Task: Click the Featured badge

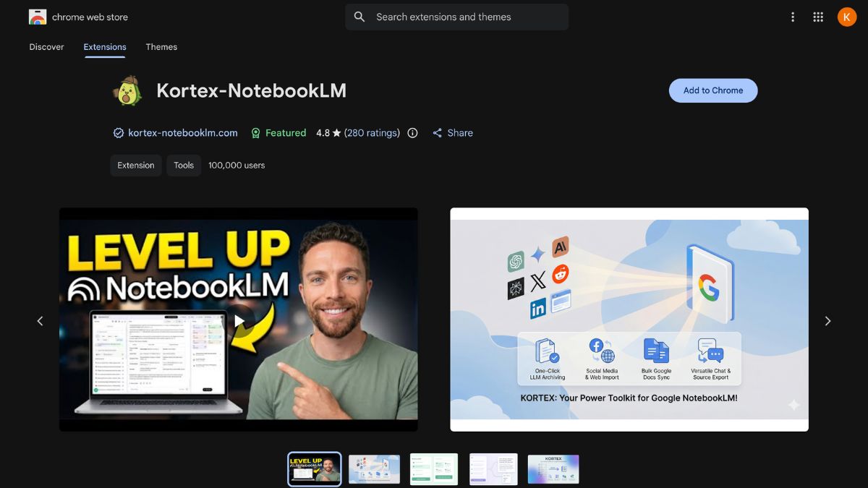Action: click(278, 133)
